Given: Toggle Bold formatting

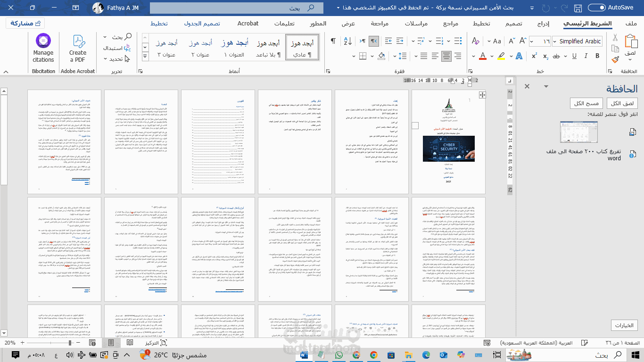Looking at the screenshot, I should (597, 56).
